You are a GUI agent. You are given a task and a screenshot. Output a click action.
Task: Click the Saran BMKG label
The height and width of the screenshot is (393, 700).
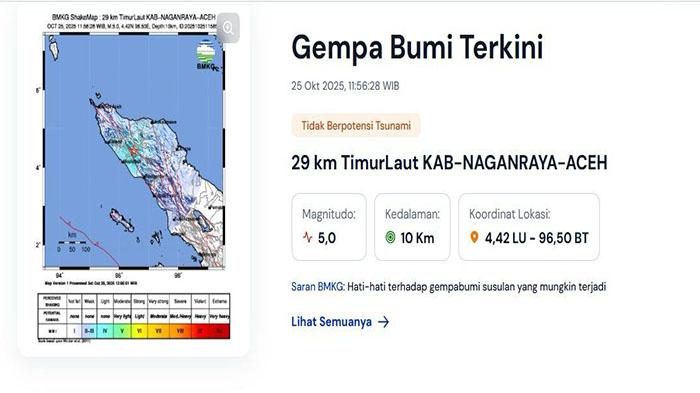pos(317,287)
